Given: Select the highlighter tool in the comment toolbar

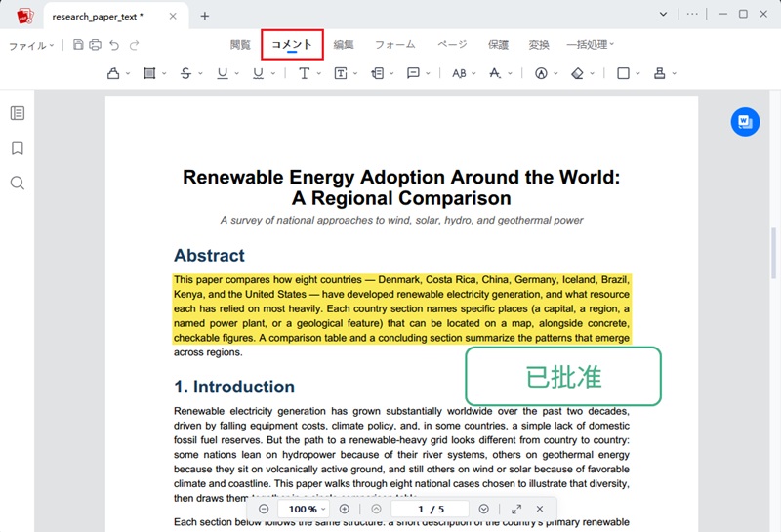Looking at the screenshot, I should click(113, 73).
